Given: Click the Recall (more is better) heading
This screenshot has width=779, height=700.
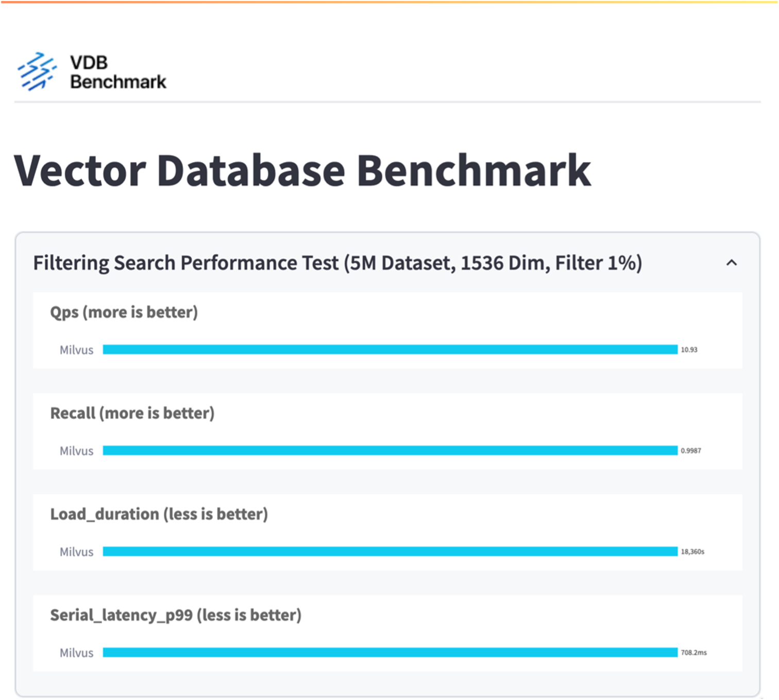Looking at the screenshot, I should point(132,413).
